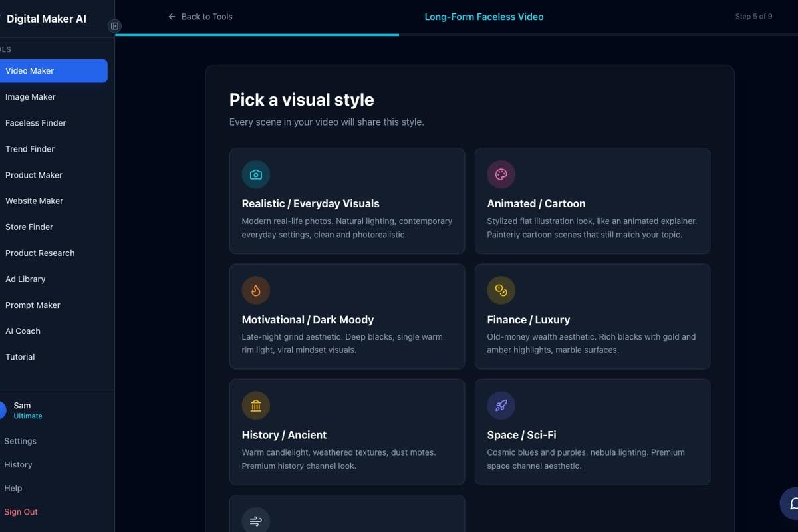Click the Step 5 of 9 indicator
The width and height of the screenshot is (798, 532).
click(753, 17)
